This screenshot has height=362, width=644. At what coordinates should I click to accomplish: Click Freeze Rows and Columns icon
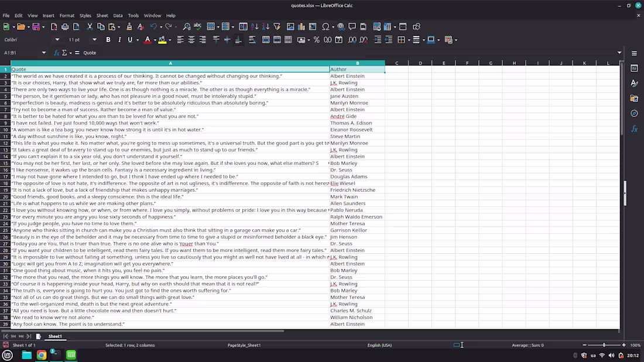[388, 27]
